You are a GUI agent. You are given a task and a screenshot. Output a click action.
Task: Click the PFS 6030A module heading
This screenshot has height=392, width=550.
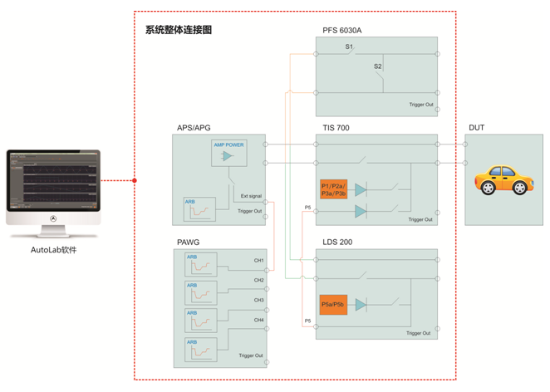point(342,31)
